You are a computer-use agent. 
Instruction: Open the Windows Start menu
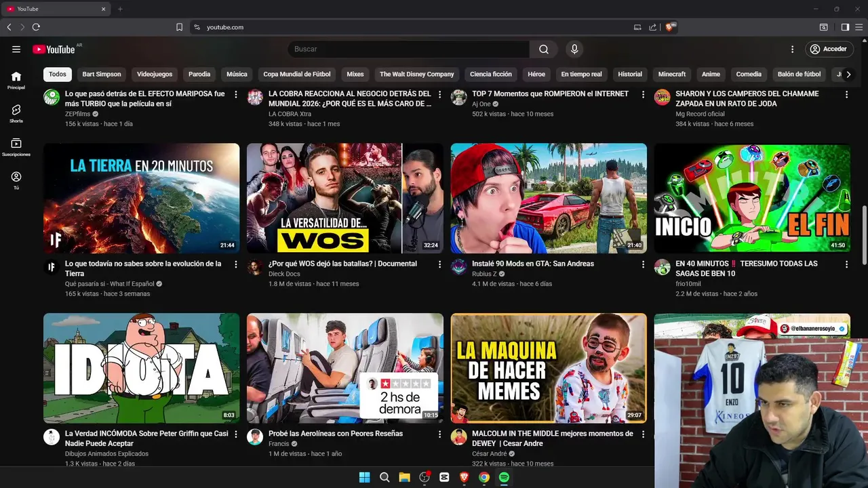pos(364,477)
